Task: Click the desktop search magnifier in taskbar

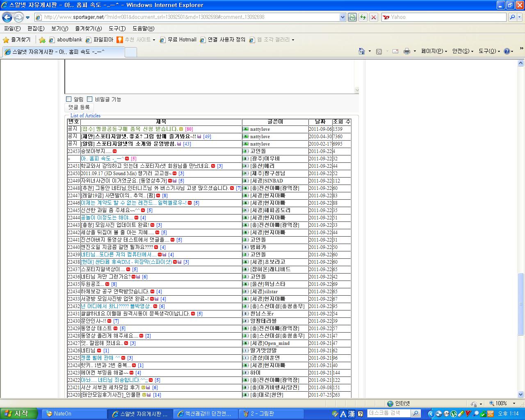Action: point(415,413)
